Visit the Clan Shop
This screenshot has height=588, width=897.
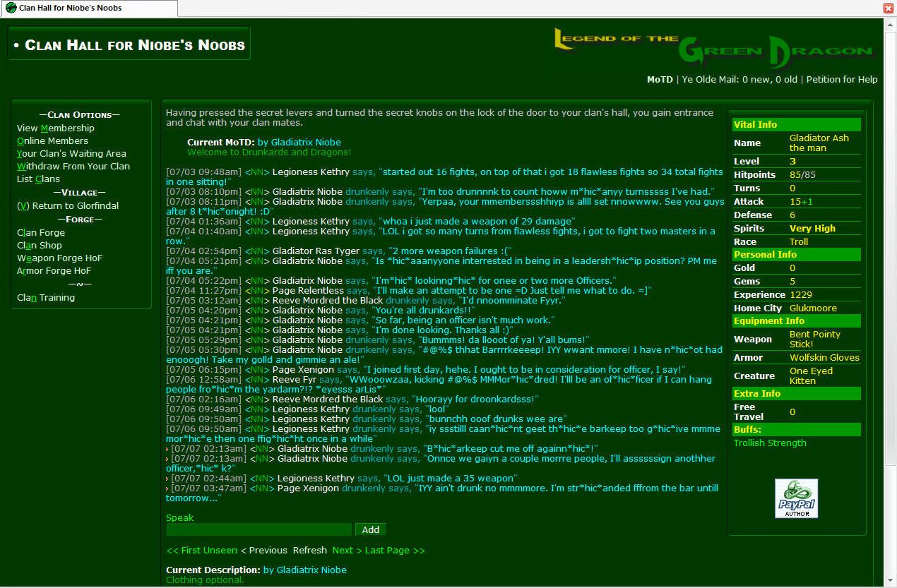coord(40,245)
